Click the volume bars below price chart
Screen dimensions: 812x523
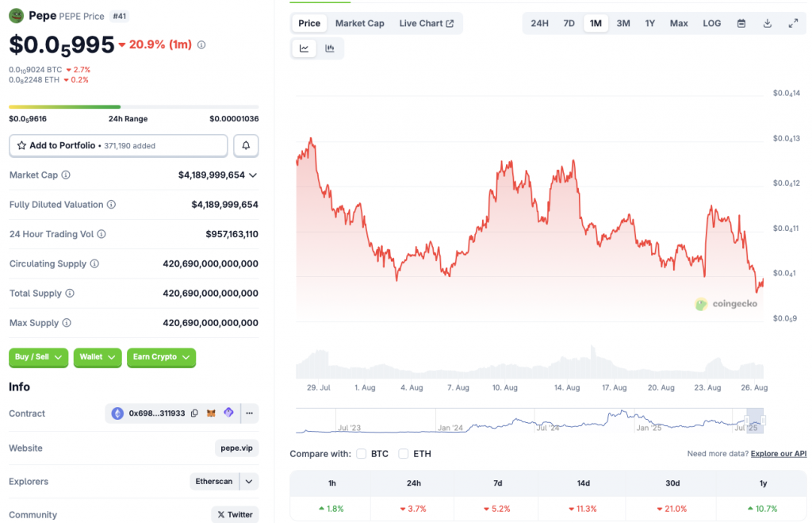tap(529, 363)
